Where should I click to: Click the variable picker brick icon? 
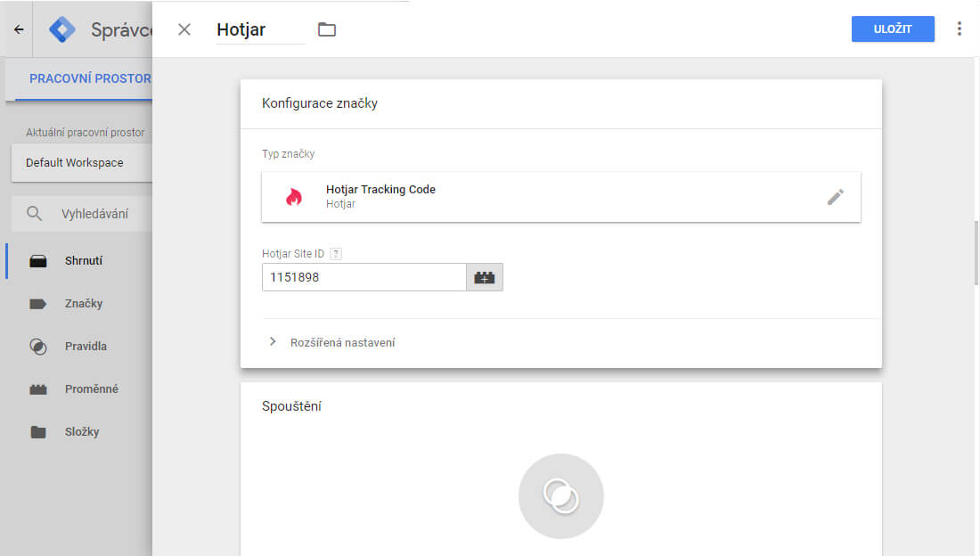485,277
